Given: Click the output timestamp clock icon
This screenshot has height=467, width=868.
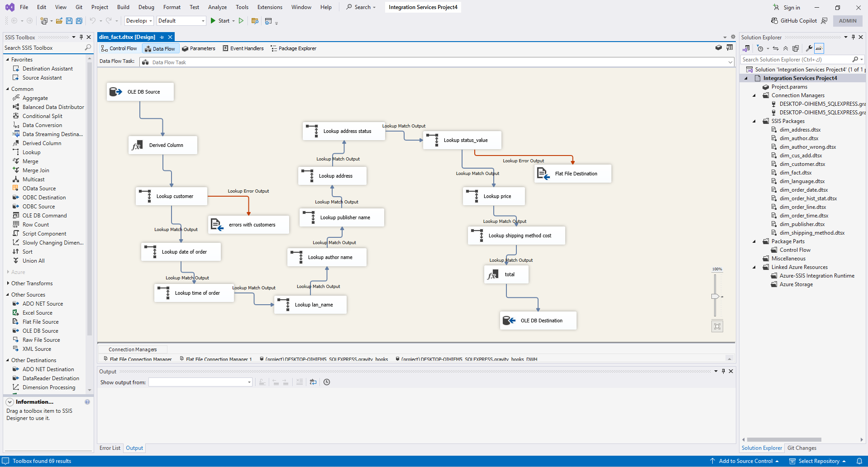Looking at the screenshot, I should [327, 382].
